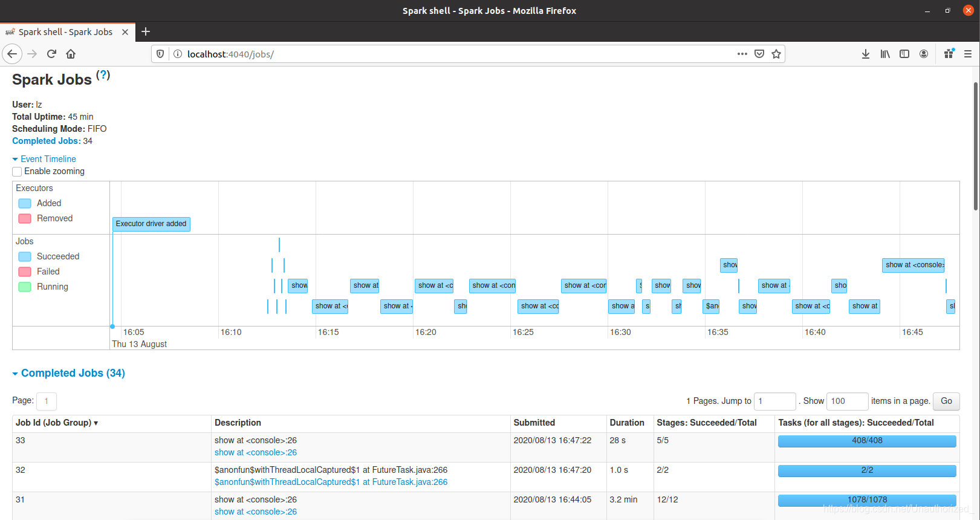Image resolution: width=980 pixels, height=520 pixels.
Task: Click page 1 pagination indicator
Action: pos(47,401)
